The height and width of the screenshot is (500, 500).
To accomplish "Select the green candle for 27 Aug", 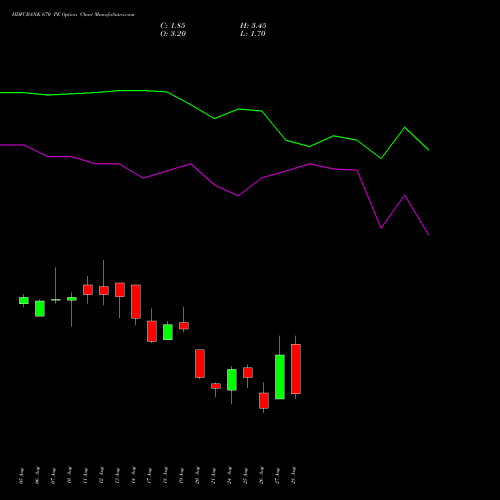I will tap(280, 377).
